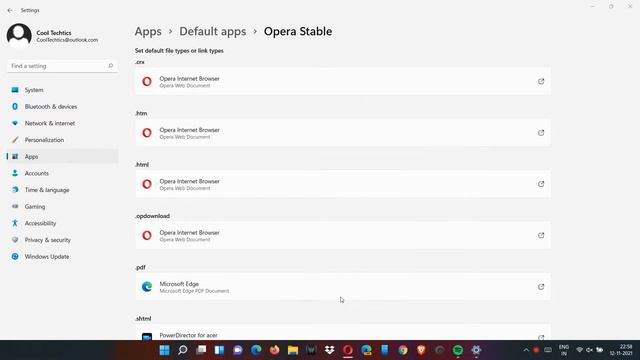This screenshot has width=640, height=360.
Task: Change the default app for .htm
Action: (343, 133)
